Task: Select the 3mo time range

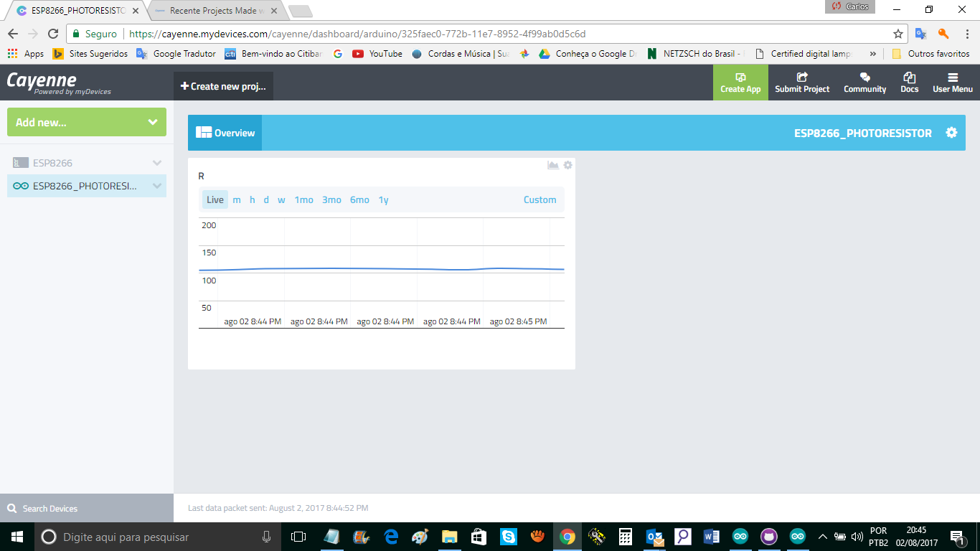Action: 331,200
